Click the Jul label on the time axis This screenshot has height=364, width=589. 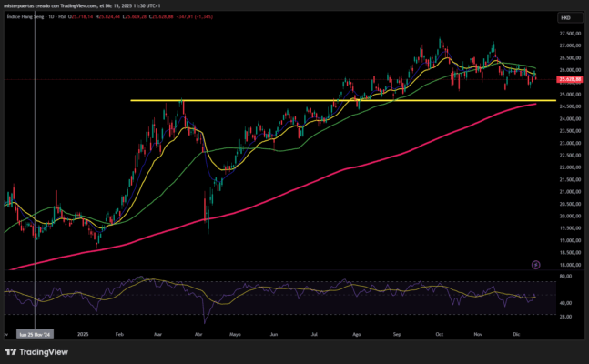coord(314,334)
